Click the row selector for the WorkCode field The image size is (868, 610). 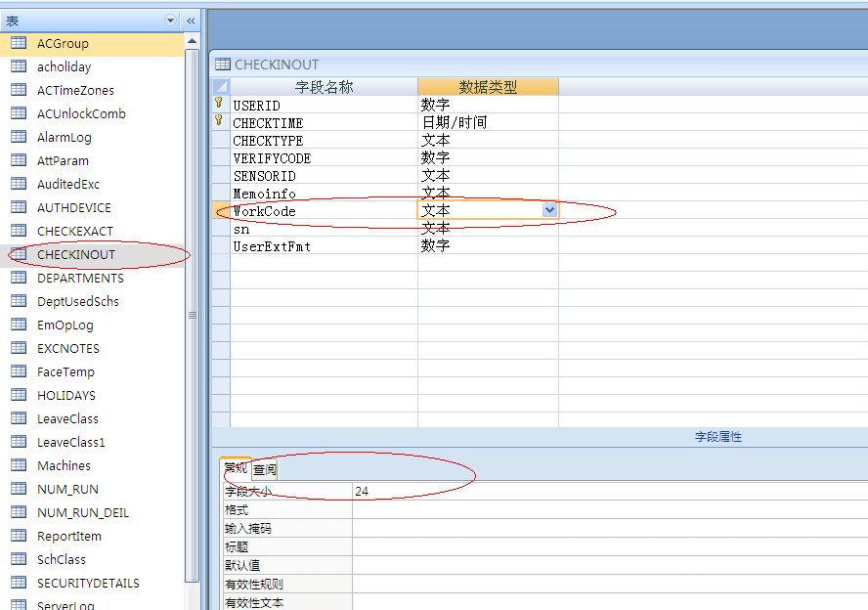219,211
